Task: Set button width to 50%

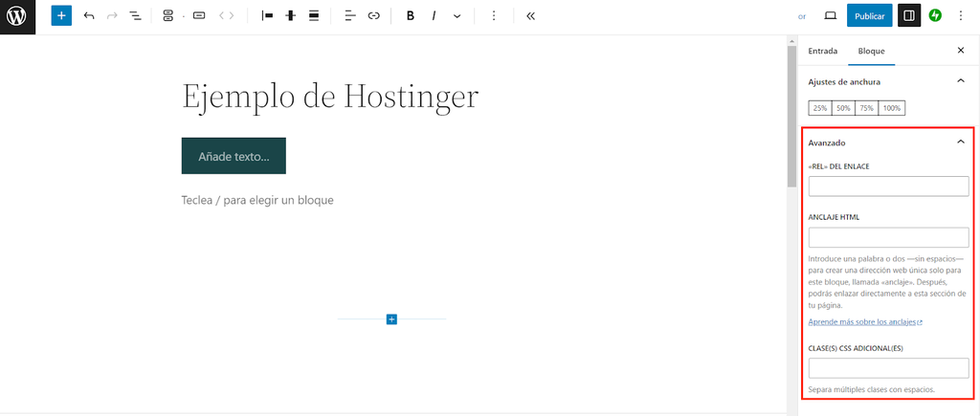Action: (x=843, y=108)
